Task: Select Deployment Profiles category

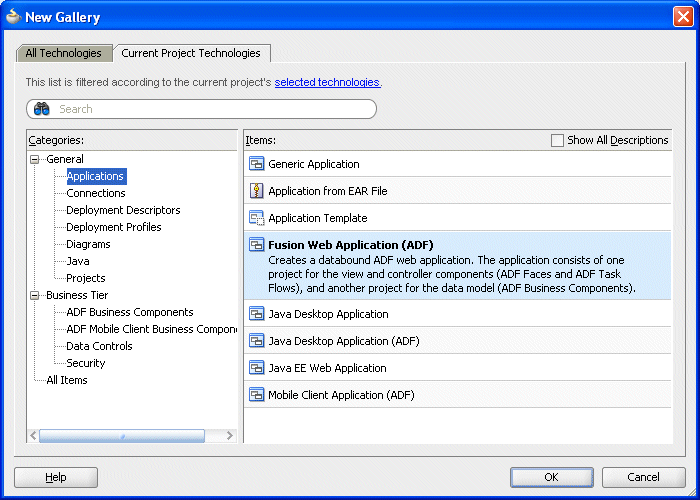Action: 114,227
